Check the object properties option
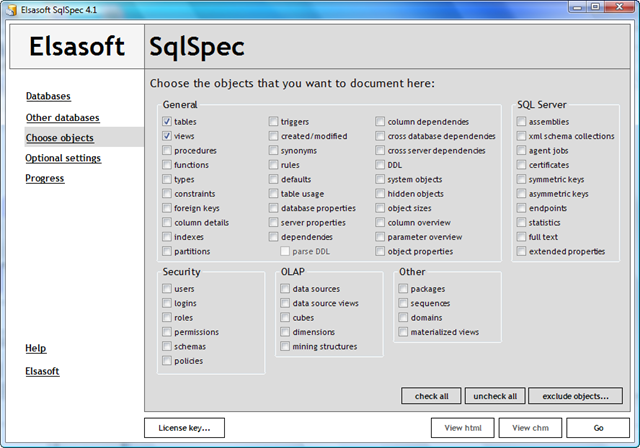This screenshot has height=448, width=640. 380,251
